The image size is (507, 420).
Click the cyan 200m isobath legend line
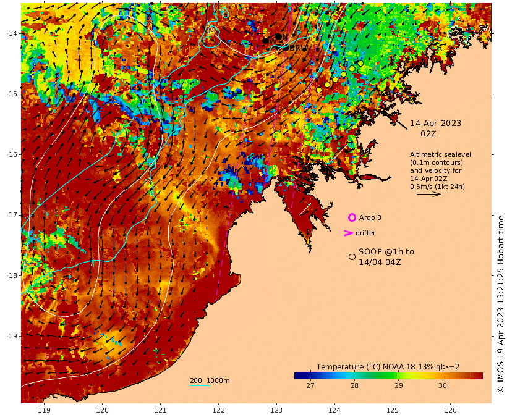coord(200,385)
